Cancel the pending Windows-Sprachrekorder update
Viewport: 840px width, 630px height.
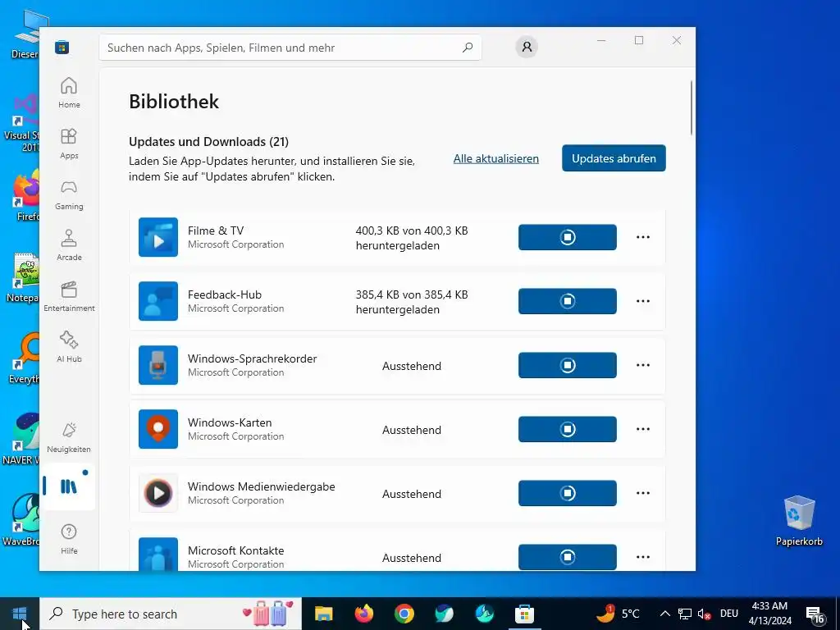568,365
